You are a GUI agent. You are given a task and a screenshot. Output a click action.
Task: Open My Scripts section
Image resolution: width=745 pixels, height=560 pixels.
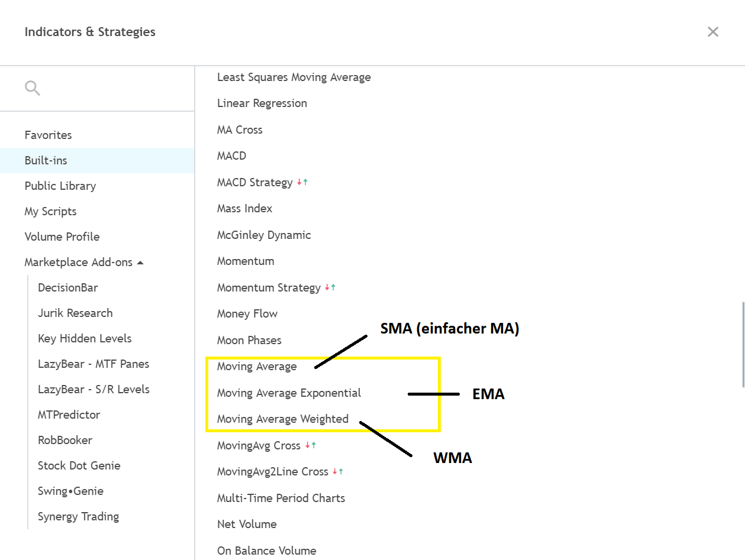pos(50,211)
